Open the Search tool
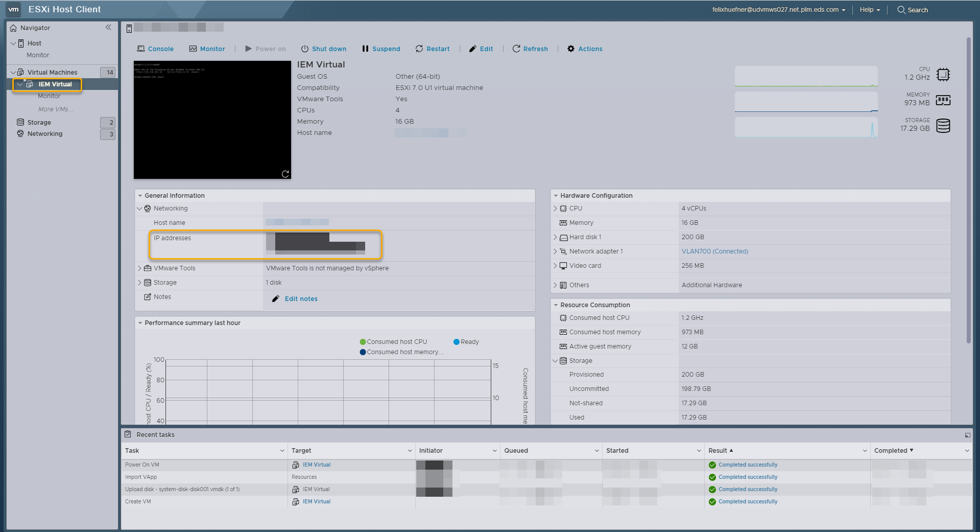Screen dimensions: 980x532 click(x=912, y=10)
